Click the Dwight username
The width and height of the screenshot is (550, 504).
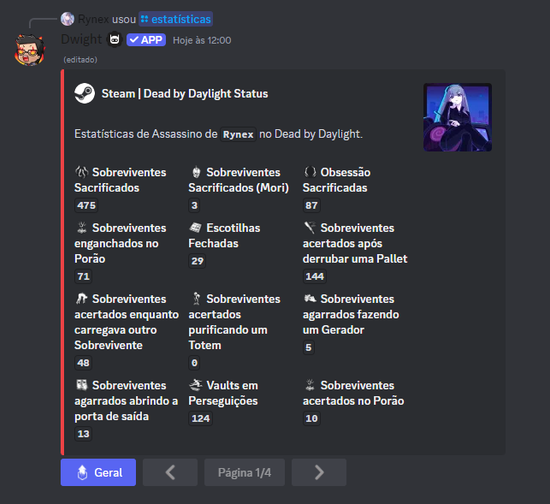coord(81,40)
